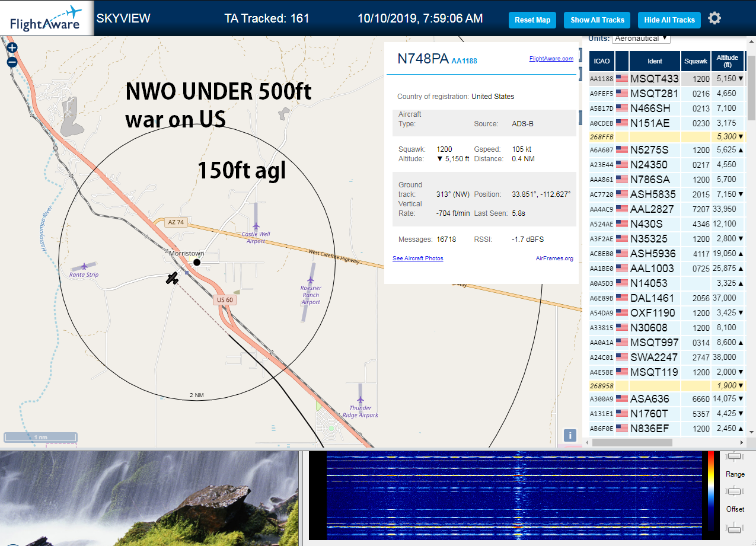Sort table by ICAO column header
The image size is (756, 546).
[x=602, y=61]
